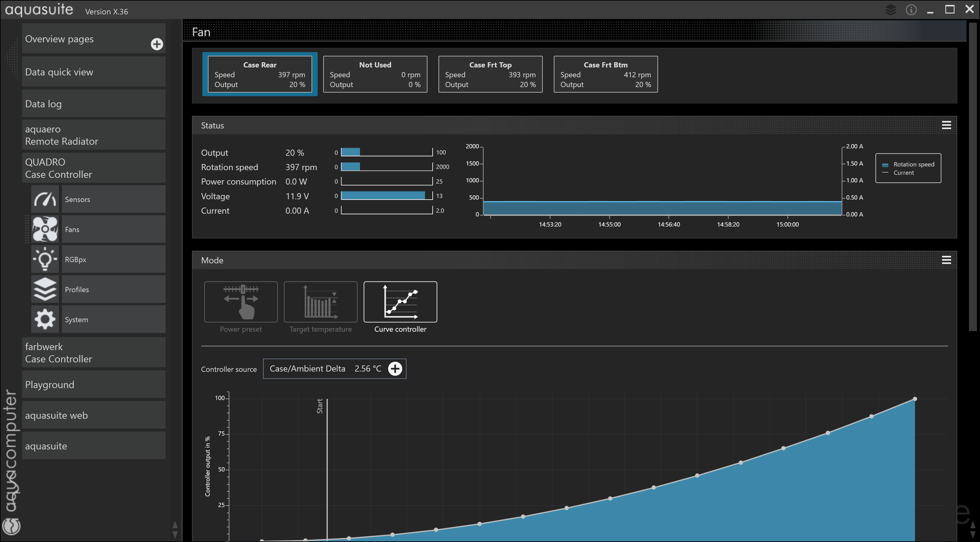
Task: Open the Status panel hamburger menu
Action: pos(946,125)
